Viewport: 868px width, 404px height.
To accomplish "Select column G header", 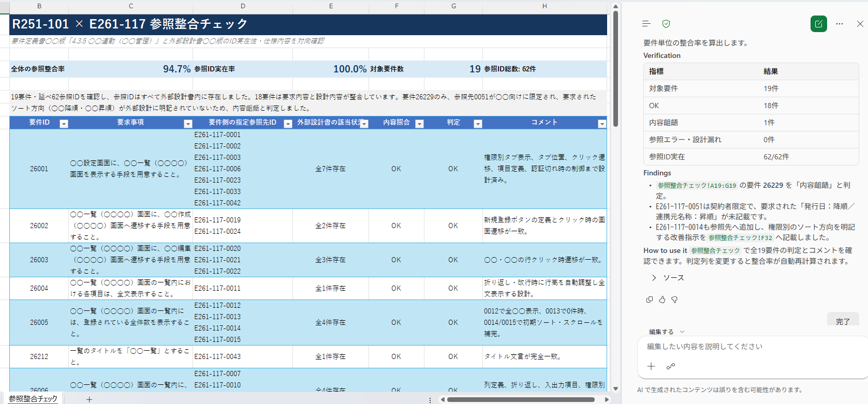I will click(453, 6).
